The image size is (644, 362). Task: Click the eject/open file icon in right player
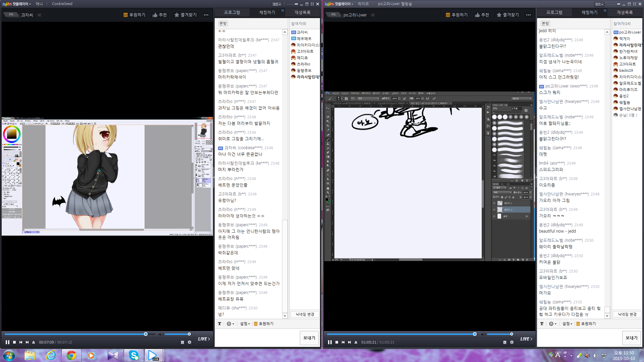[x=356, y=342]
